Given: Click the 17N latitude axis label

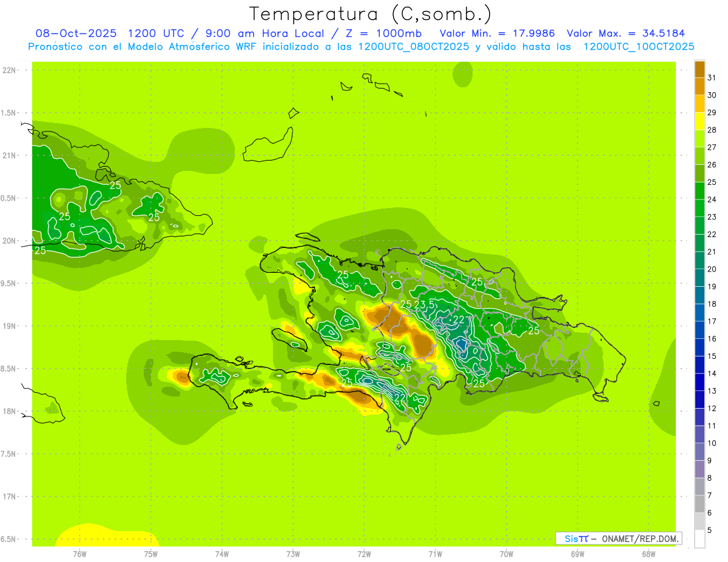Looking at the screenshot, I should click(x=10, y=497).
